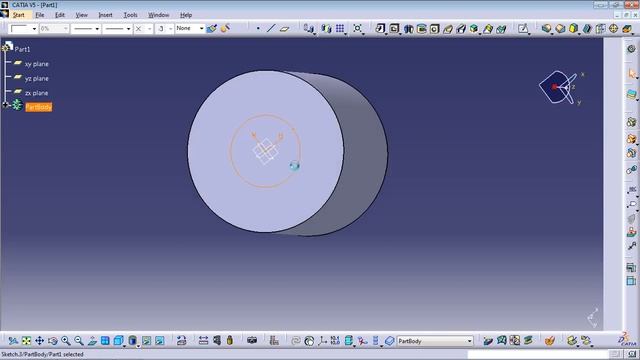Image resolution: width=640 pixels, height=360 pixels.
Task: Click the Graphic Properties wizard icon
Action: coord(225,29)
